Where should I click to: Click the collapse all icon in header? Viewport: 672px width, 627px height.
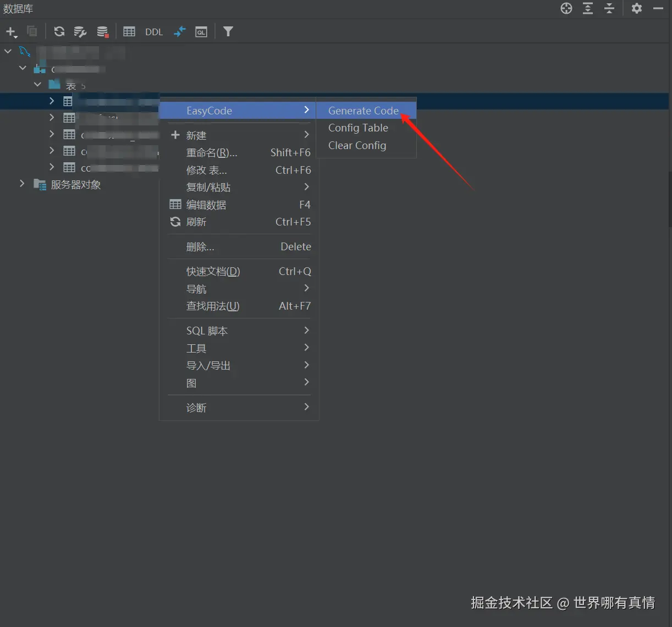[609, 8]
